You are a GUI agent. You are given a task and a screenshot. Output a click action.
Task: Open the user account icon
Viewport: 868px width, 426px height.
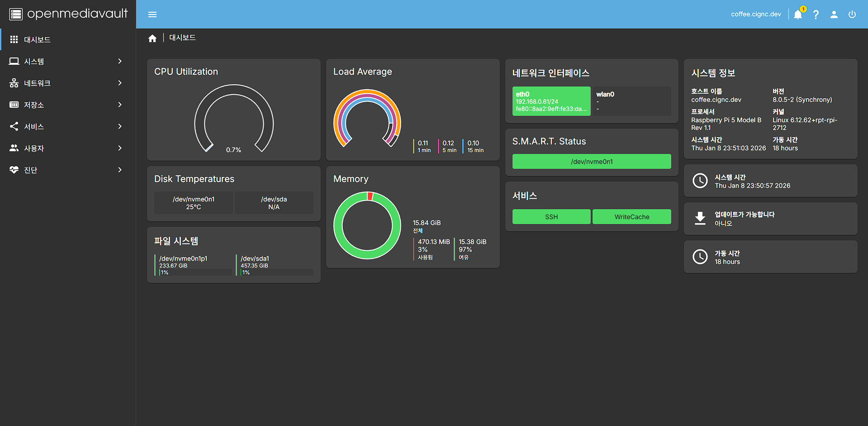[834, 14]
